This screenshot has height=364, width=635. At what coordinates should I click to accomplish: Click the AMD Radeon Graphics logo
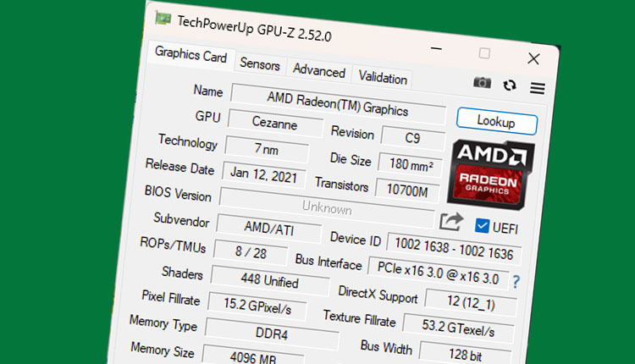[x=490, y=174]
